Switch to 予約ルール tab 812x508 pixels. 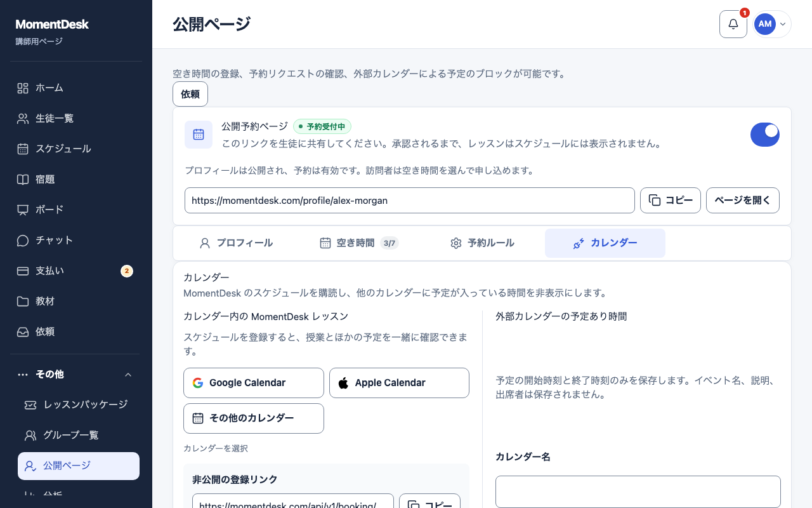482,243
